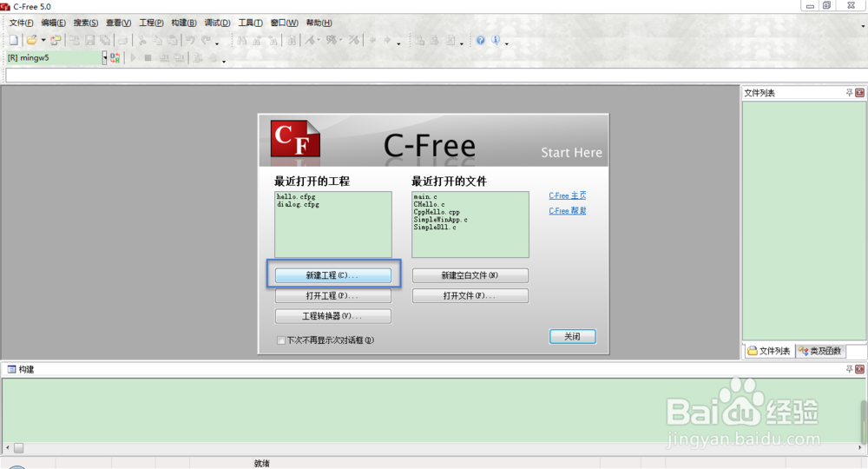Click the Save floppy disk icon
Image resolution: width=868 pixels, height=469 pixels.
[89, 40]
